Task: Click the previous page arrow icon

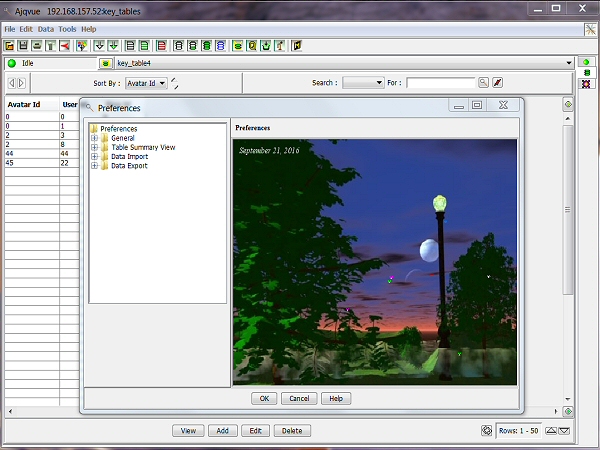Action: point(11,83)
